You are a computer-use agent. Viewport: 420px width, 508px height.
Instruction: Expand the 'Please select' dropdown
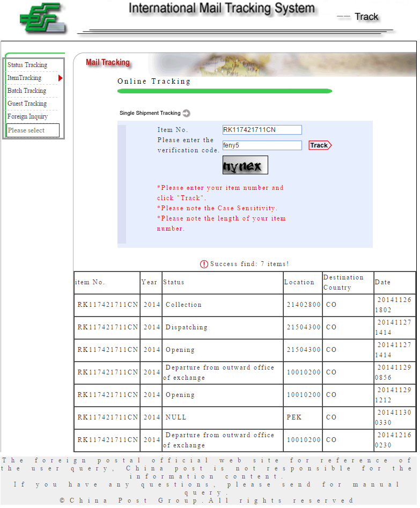pos(33,130)
